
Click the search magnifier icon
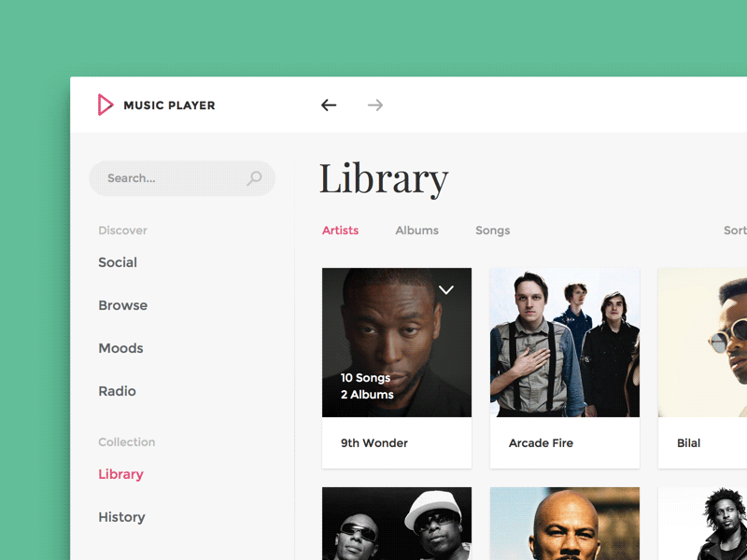coord(254,178)
